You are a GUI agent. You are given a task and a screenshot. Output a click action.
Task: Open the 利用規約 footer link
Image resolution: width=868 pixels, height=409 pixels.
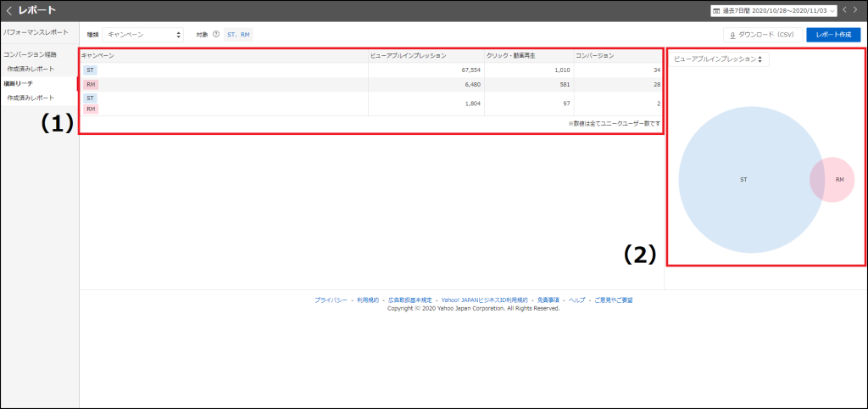[368, 300]
